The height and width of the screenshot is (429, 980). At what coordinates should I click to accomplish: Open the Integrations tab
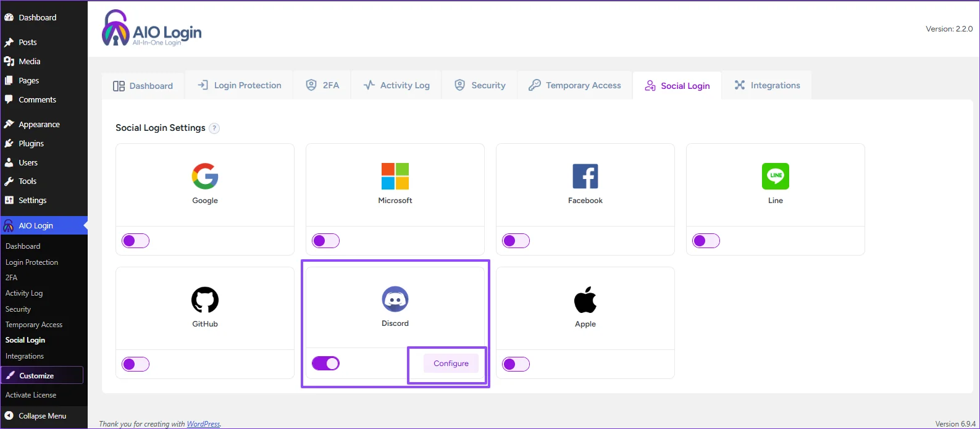coord(767,85)
